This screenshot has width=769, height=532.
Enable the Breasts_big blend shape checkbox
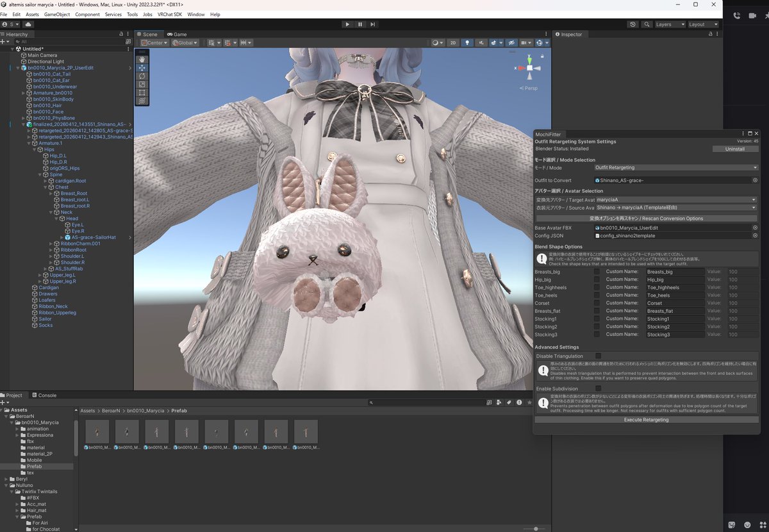pyautogui.click(x=597, y=272)
